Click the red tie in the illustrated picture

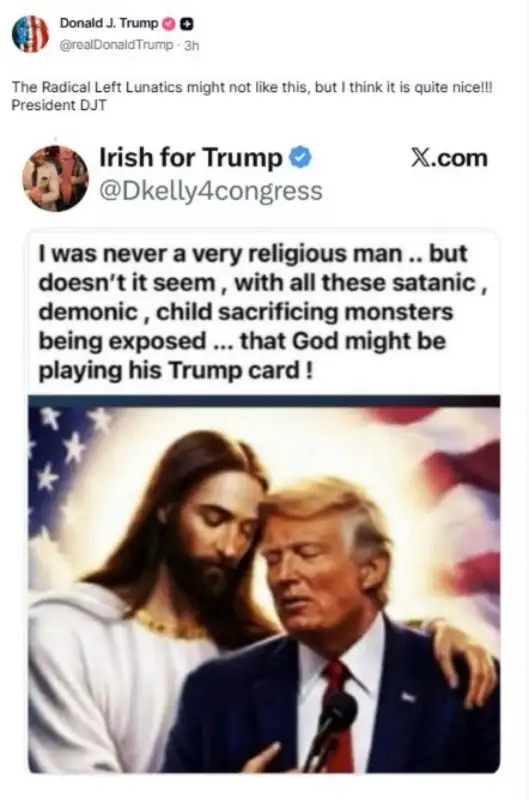coord(340,714)
